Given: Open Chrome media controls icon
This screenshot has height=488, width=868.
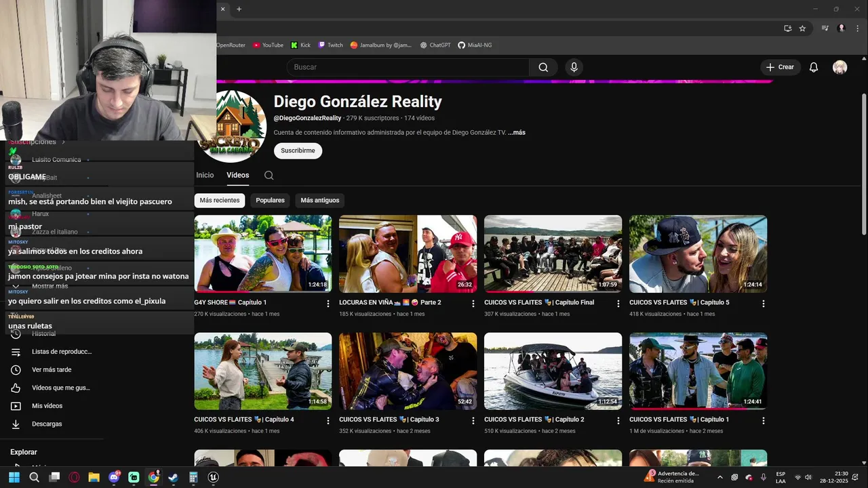Looking at the screenshot, I should (825, 28).
